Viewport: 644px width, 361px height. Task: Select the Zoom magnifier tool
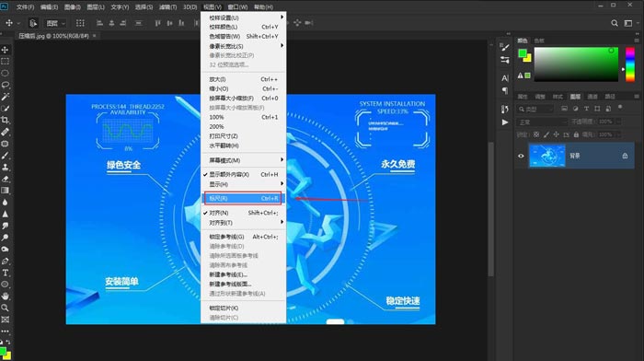(5, 308)
